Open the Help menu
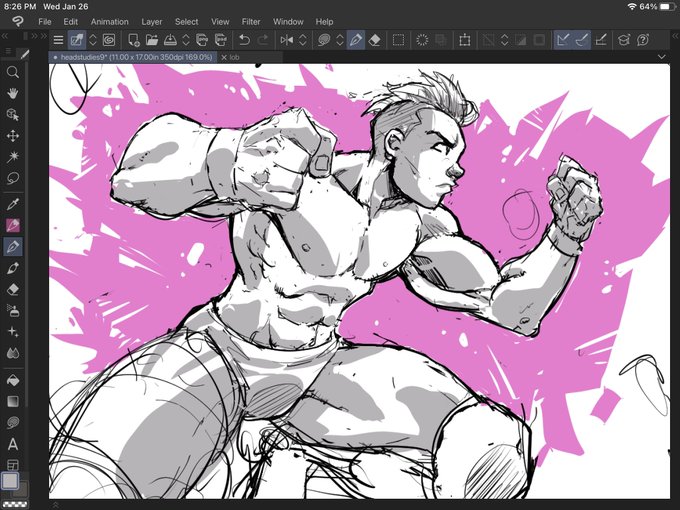This screenshot has width=680, height=510. point(324,22)
